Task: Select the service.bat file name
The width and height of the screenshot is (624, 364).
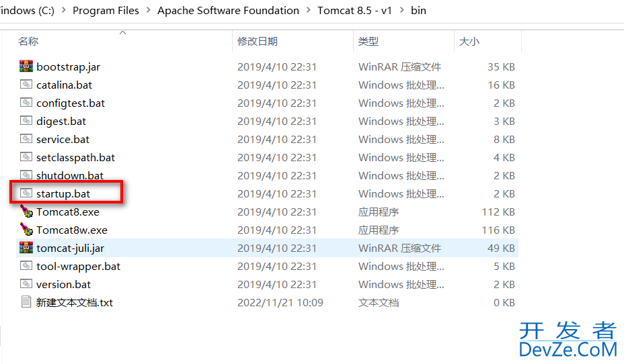Action: [63, 140]
